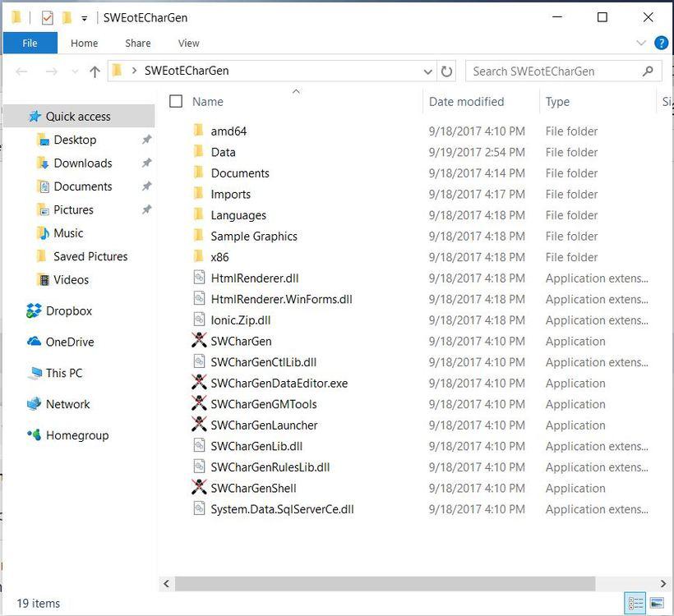
Task: Open the File menu
Action: (30, 43)
